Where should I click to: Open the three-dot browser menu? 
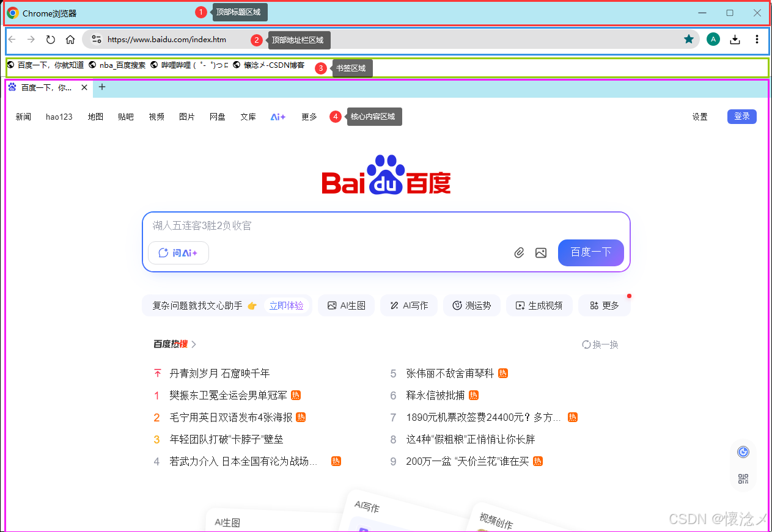(757, 39)
